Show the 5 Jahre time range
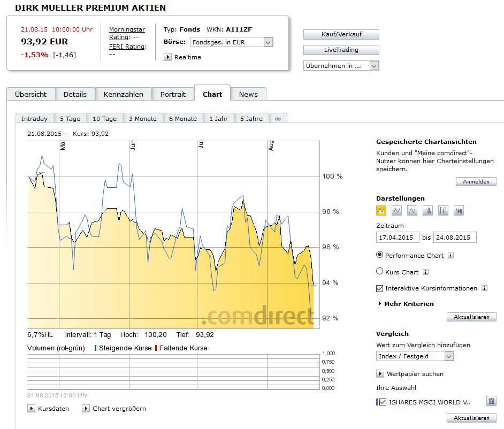Screen dimensions: 504x429 251,119
